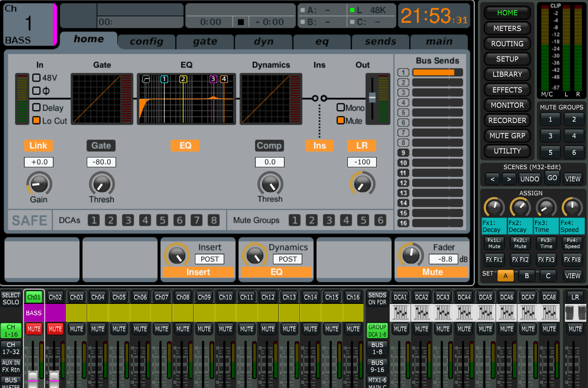Unmute channel Ch02
This screenshot has width=588, height=388.
(x=55, y=329)
